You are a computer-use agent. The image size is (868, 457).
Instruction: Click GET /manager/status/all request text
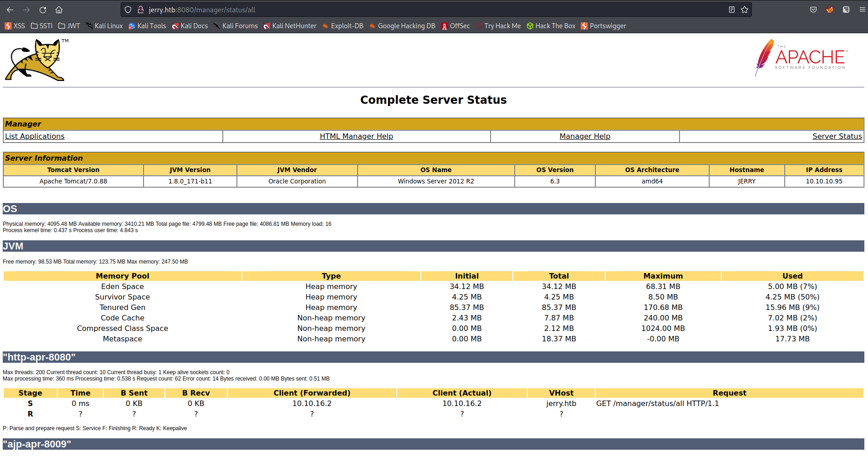[658, 403]
